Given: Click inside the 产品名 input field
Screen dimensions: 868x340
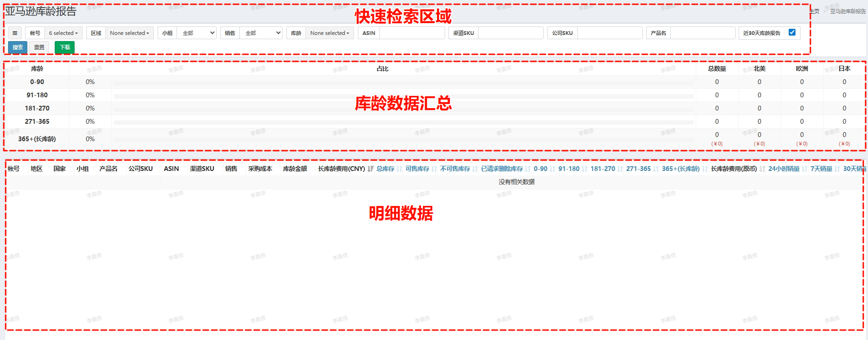Looking at the screenshot, I should point(703,33).
